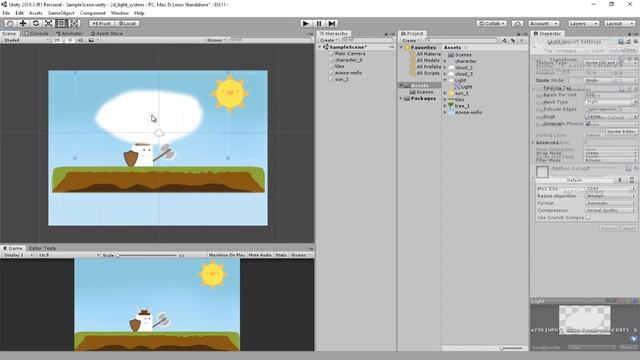
Task: Click Project save search star icon
Action: coord(522,40)
